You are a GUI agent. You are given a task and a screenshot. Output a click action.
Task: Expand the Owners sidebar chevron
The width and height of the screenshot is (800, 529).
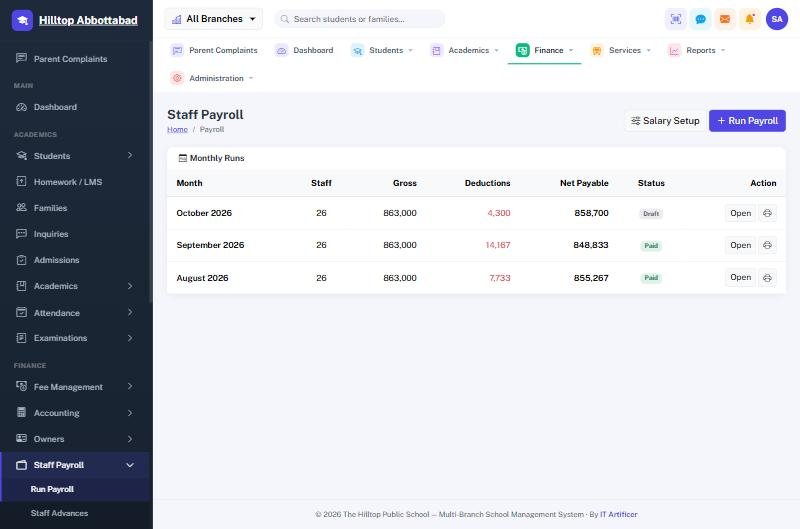coord(130,439)
